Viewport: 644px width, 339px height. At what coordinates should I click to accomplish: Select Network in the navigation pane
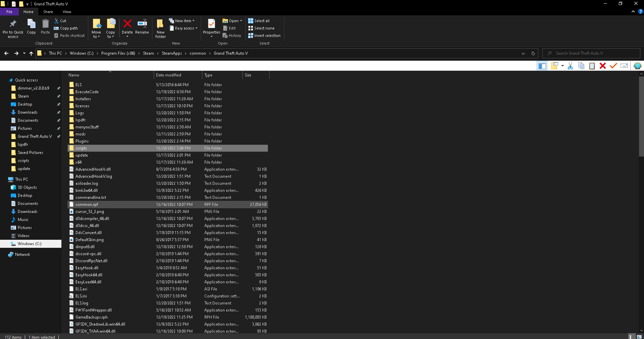22,255
